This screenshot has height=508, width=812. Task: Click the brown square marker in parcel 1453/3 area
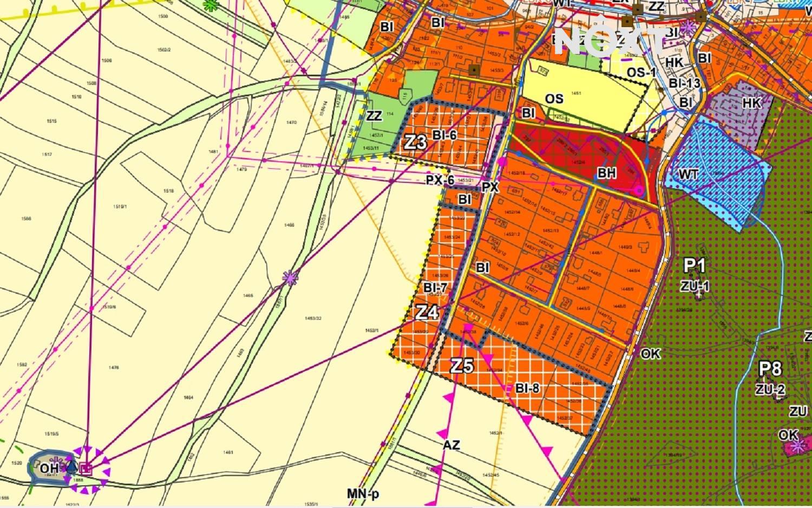(475, 69)
